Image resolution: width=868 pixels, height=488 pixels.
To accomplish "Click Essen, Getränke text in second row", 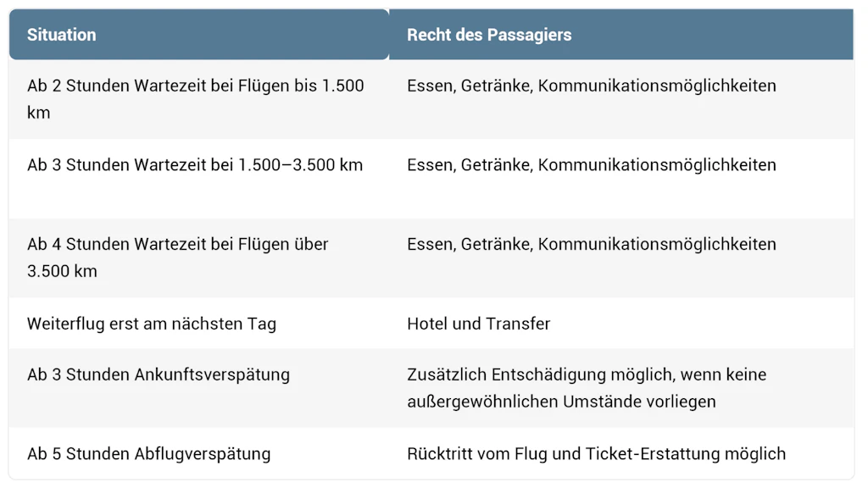I will point(470,165).
